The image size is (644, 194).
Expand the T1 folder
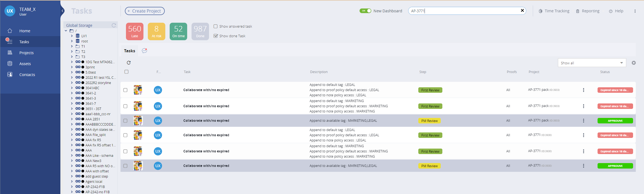[72, 46]
